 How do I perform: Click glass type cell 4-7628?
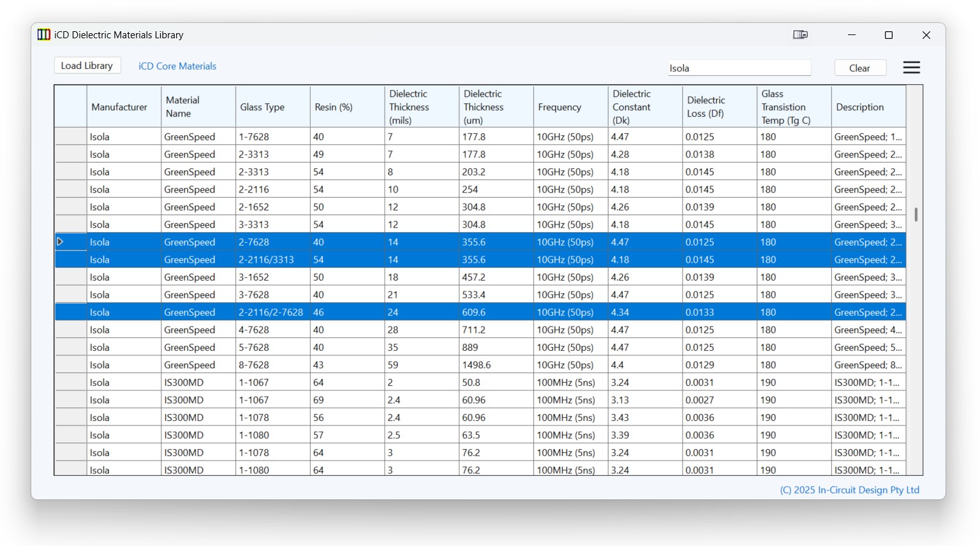click(x=273, y=330)
